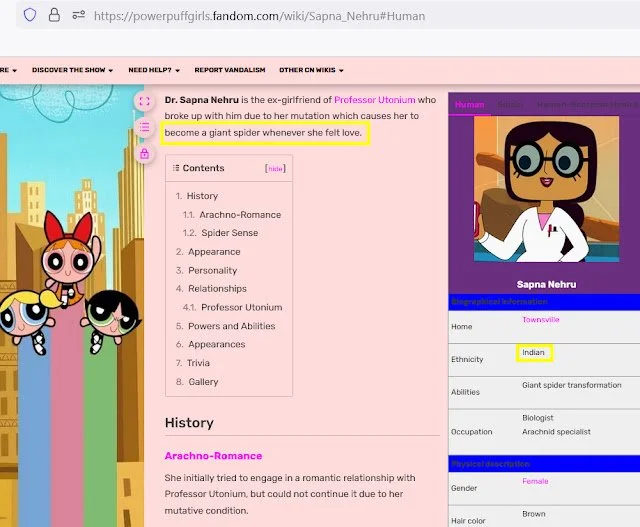Jump to 5. Powers and Abilities
This screenshot has height=527, width=640.
(x=225, y=326)
